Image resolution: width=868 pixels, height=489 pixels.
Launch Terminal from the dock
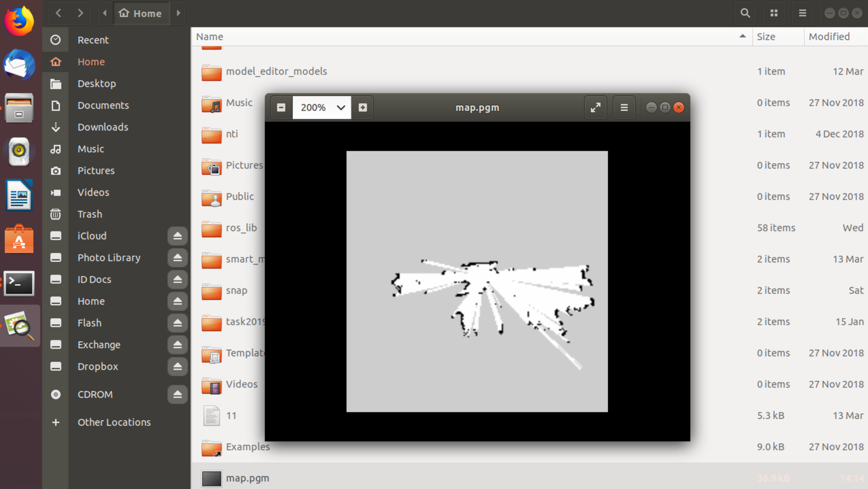coord(19,283)
